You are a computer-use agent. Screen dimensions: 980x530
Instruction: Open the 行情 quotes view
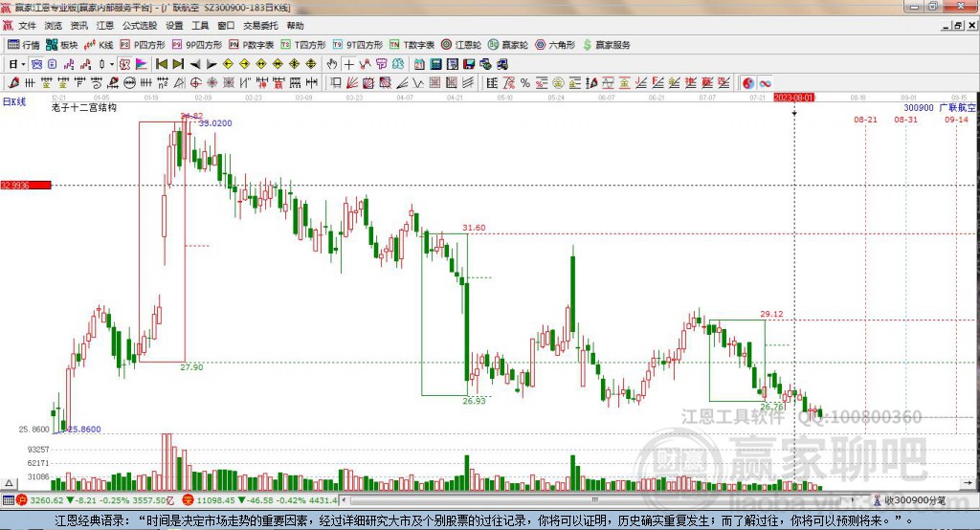(x=23, y=45)
